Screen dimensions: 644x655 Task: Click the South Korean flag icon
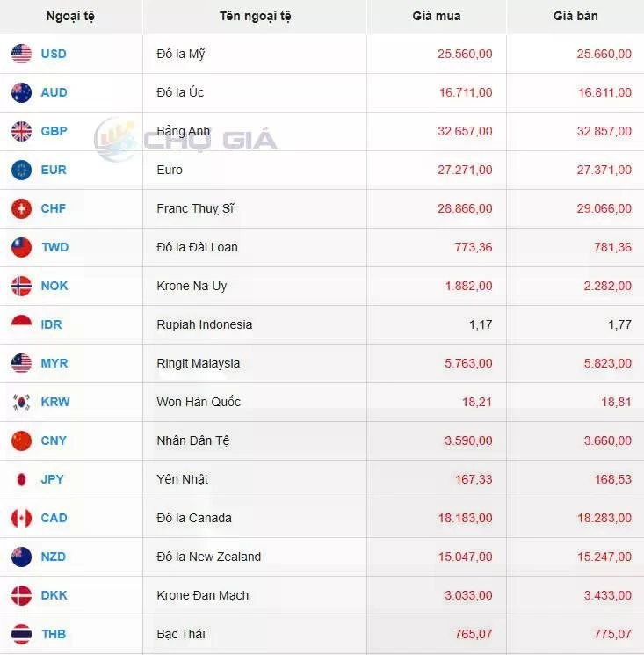coord(22,402)
